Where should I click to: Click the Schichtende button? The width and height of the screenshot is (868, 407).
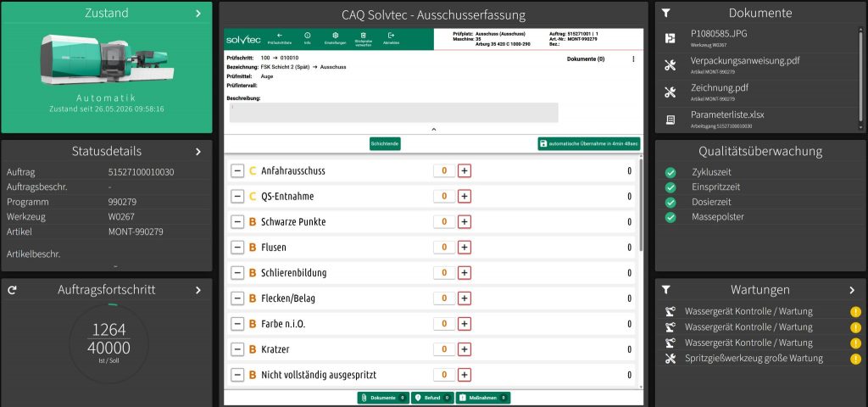pyautogui.click(x=386, y=143)
